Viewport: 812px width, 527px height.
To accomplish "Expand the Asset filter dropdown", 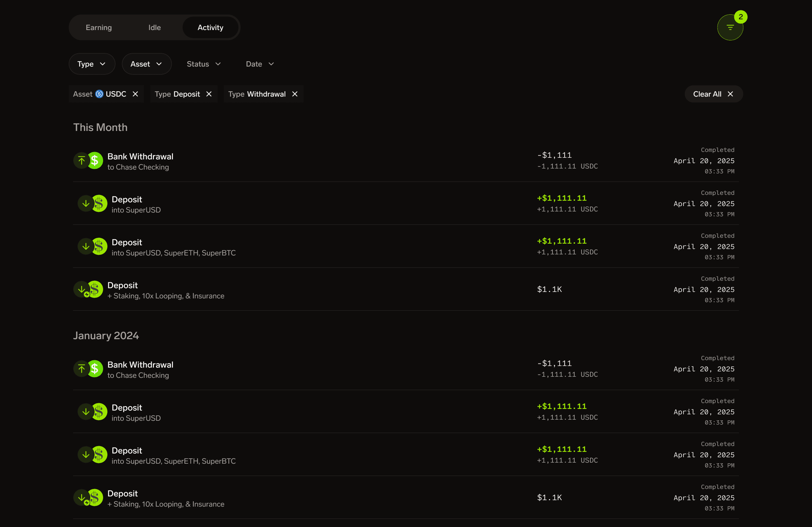I will [x=146, y=64].
